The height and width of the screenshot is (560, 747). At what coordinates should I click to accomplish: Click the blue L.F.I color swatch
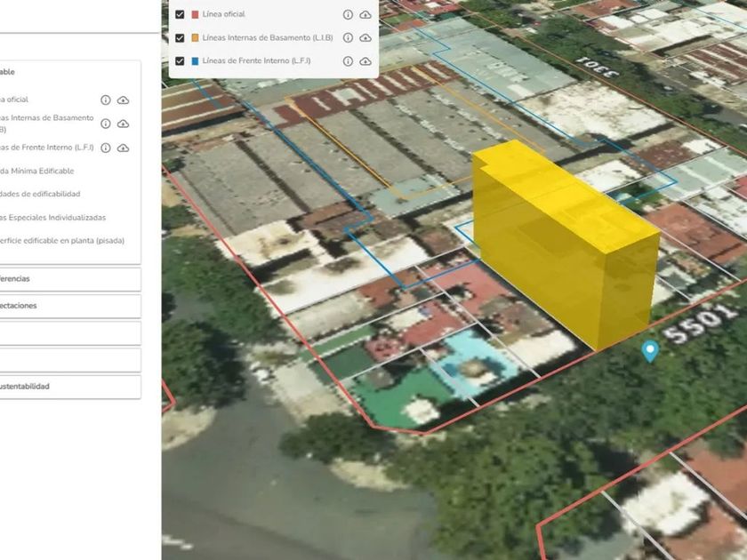pyautogui.click(x=195, y=61)
